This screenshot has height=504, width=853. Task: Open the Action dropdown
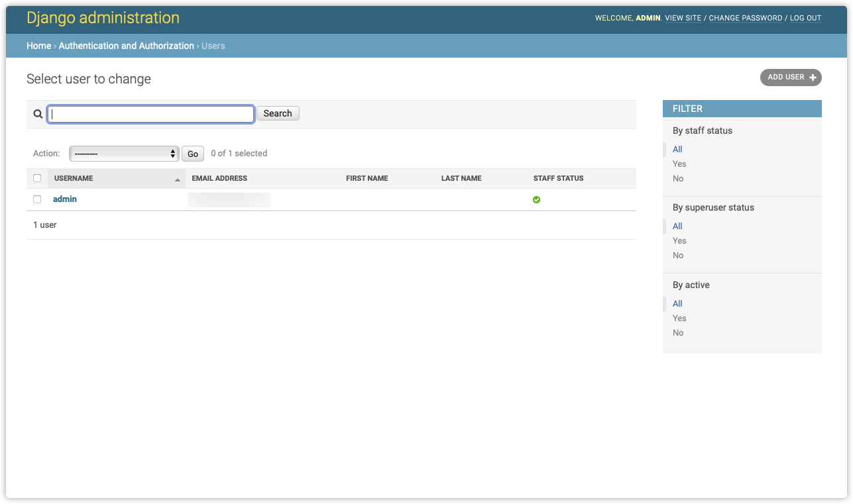pyautogui.click(x=124, y=154)
